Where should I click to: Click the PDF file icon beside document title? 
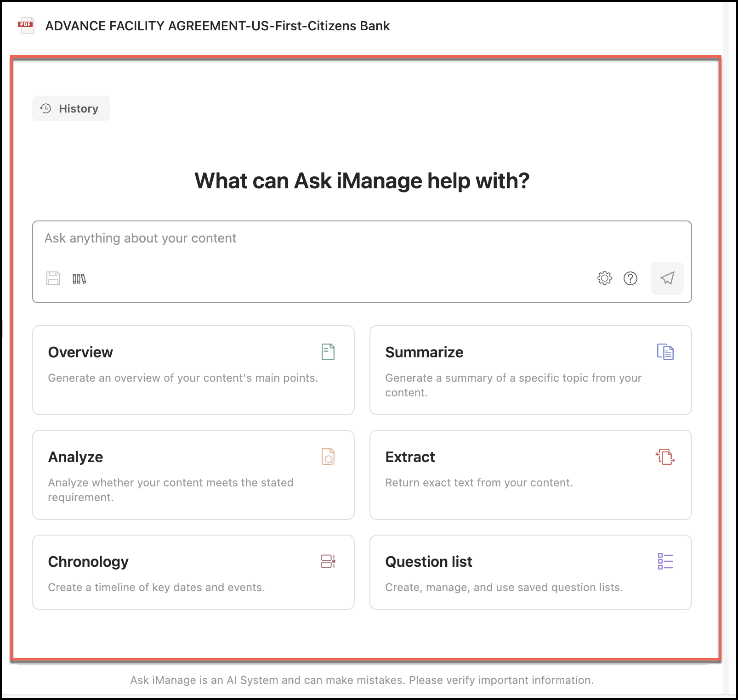[x=26, y=26]
